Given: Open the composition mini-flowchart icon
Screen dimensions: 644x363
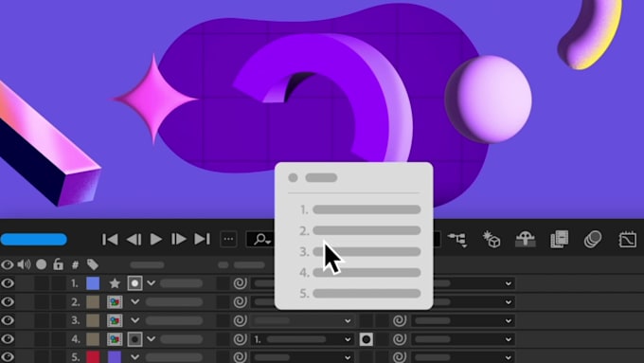Looking at the screenshot, I should point(457,240).
